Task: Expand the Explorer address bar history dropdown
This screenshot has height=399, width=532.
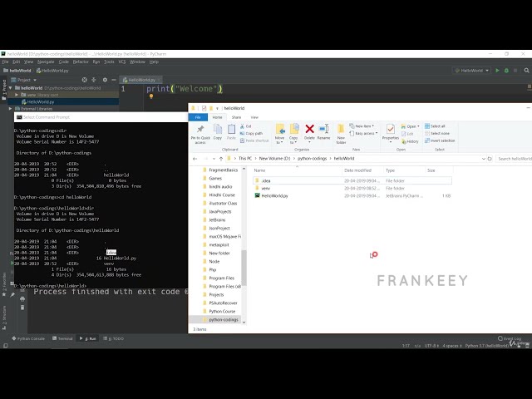Action: coord(484,159)
